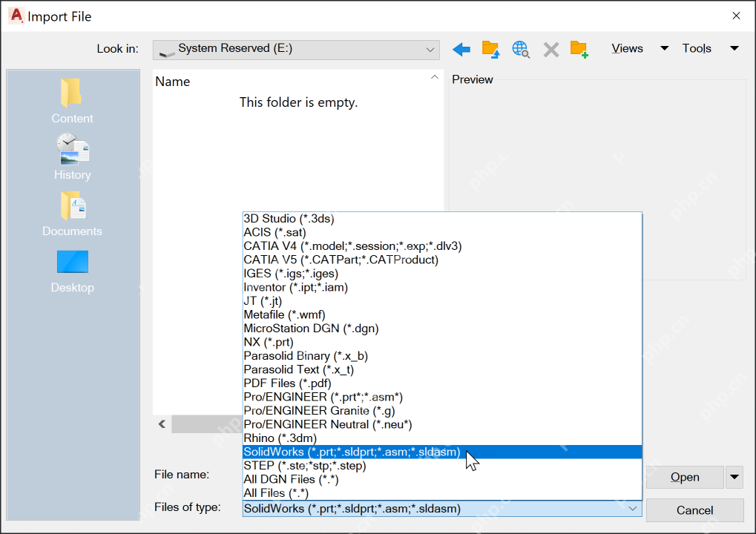Open the Content folder shortcut
The height and width of the screenshot is (534, 756).
pyautogui.click(x=72, y=101)
